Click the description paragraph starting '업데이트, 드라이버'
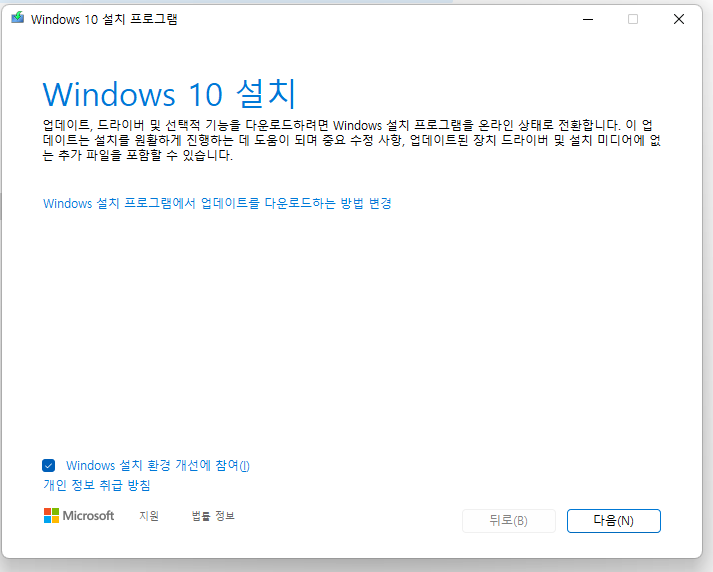Image resolution: width=713 pixels, height=572 pixels. click(x=351, y=140)
